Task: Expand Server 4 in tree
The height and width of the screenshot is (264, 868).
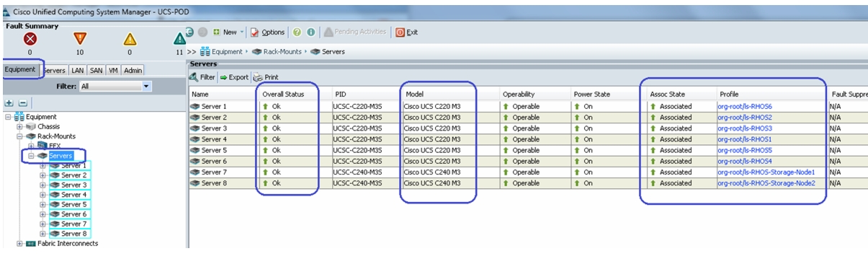Action: (42, 195)
